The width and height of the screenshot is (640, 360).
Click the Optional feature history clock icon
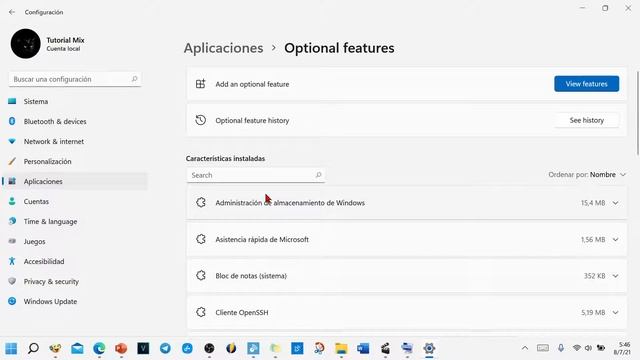pyautogui.click(x=200, y=120)
